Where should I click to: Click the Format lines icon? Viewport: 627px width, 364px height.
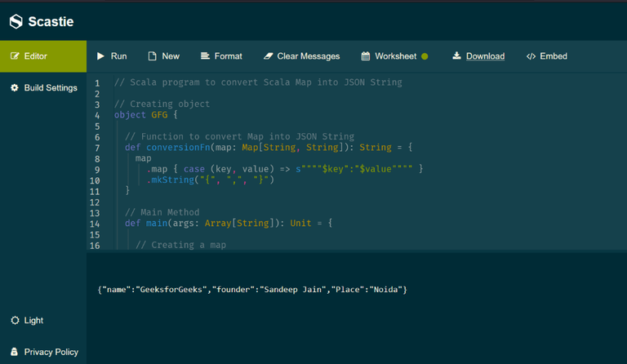coord(205,56)
